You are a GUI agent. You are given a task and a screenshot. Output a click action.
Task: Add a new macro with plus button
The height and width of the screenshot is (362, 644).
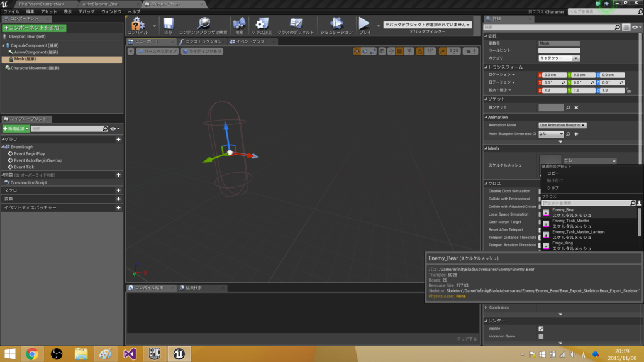[118, 190]
